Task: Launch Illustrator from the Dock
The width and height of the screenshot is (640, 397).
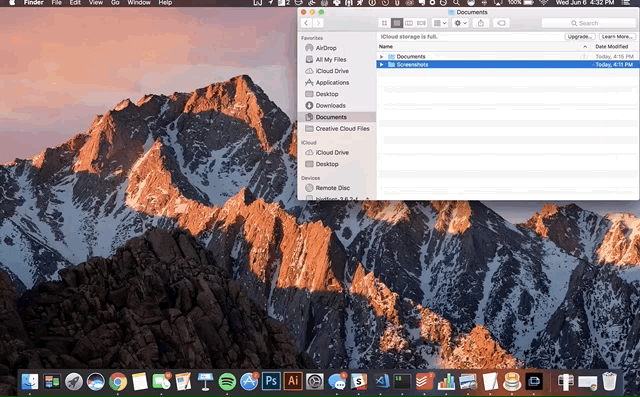Action: pyautogui.click(x=293, y=382)
